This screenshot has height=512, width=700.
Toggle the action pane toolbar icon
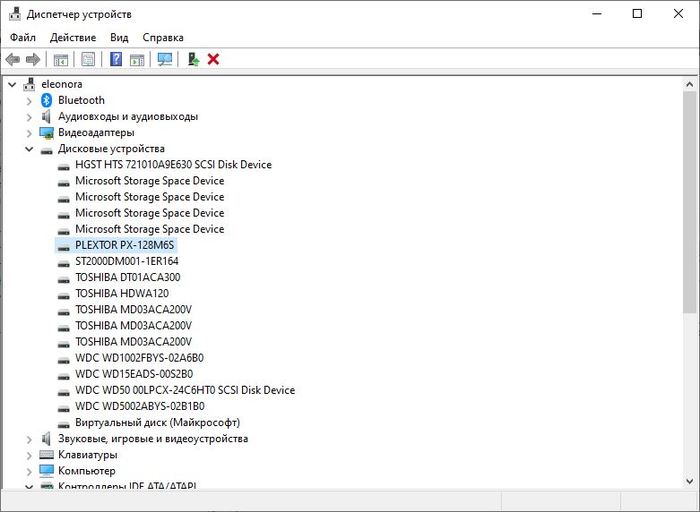pos(137,60)
